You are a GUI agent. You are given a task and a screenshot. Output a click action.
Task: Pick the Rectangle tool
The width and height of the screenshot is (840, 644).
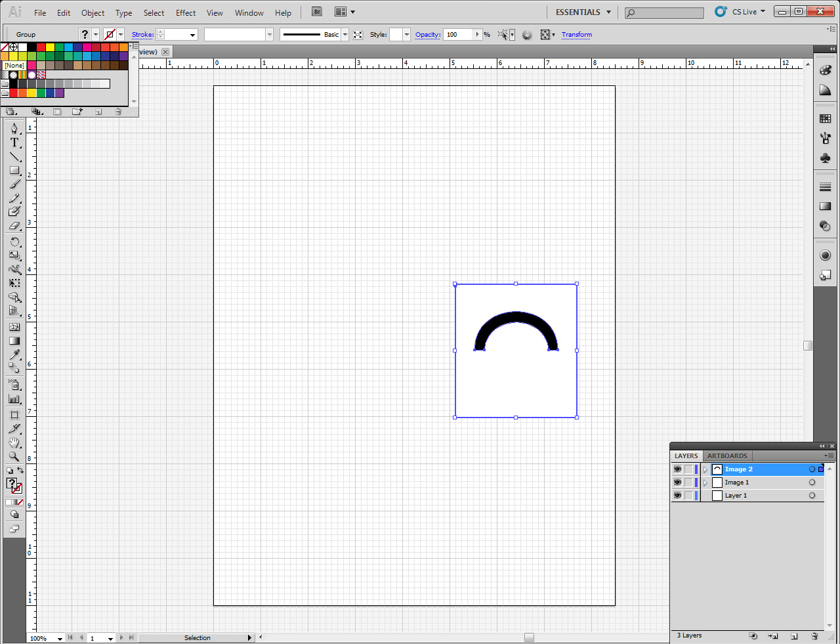pyautogui.click(x=14, y=170)
